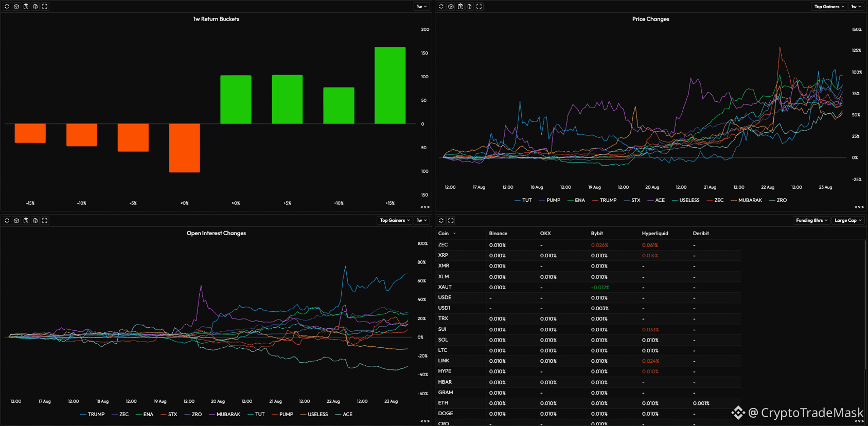Click the Binance column header
The width and height of the screenshot is (868, 426).
[498, 234]
